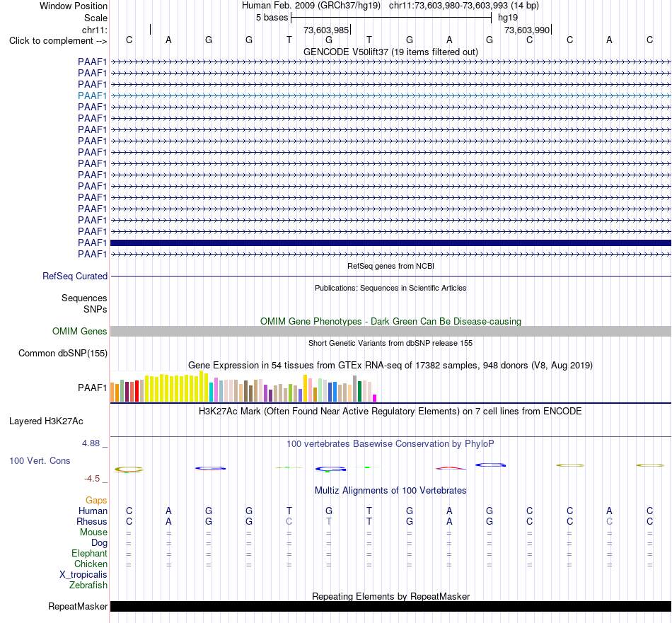Viewport: 672px width, 623px height.
Task: Click the hg19 text beside the scale bar
Action: click(x=508, y=18)
